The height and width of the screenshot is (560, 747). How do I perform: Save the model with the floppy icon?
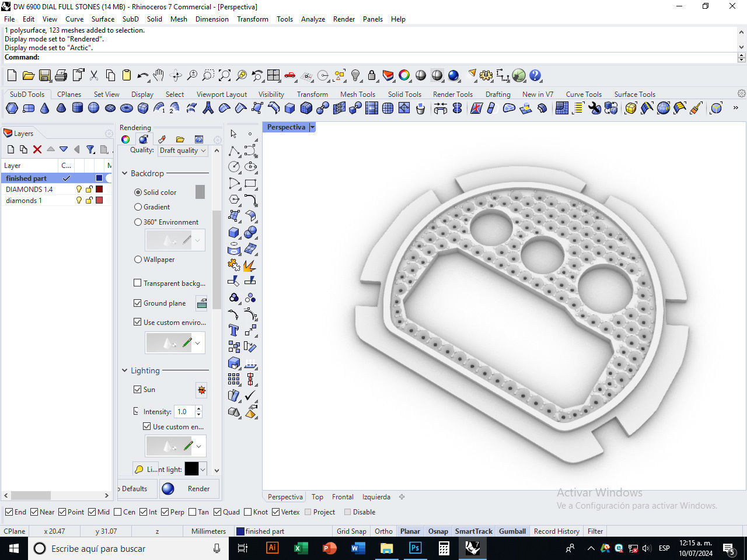tap(44, 75)
